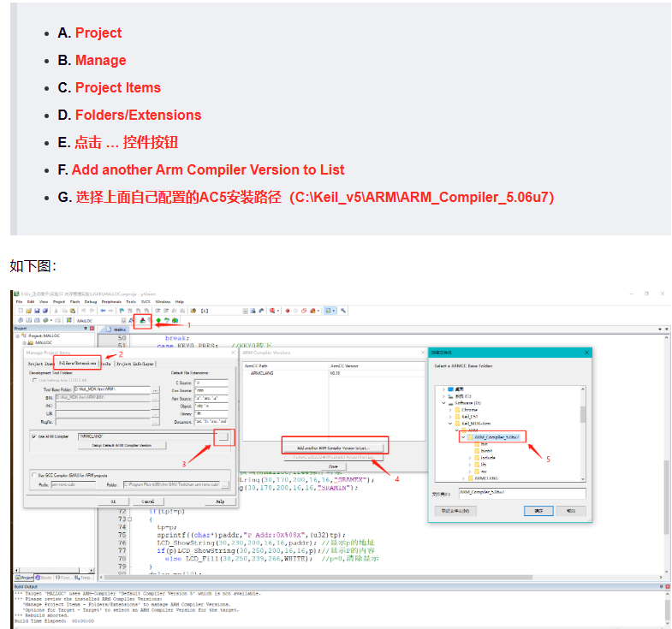Click the green diamond Select Software Packs icon
The height and width of the screenshot is (629, 672).
(158, 321)
